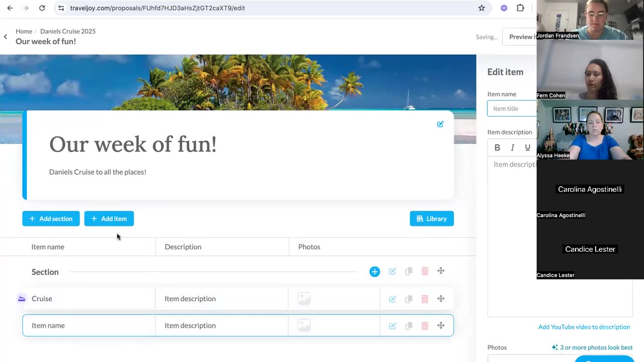
Task: Click the Item title input field
Action: (512, 109)
